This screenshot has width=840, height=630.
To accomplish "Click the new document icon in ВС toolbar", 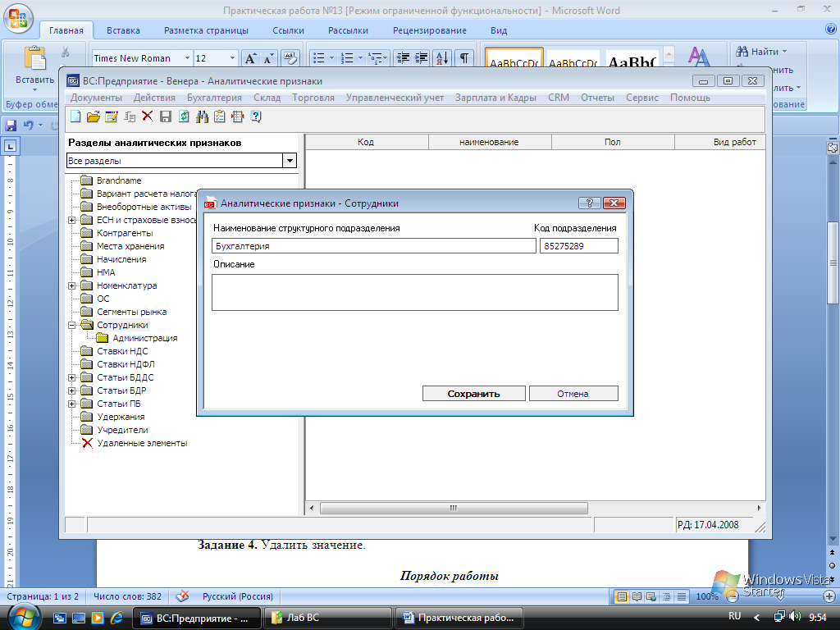I will pyautogui.click(x=75, y=116).
